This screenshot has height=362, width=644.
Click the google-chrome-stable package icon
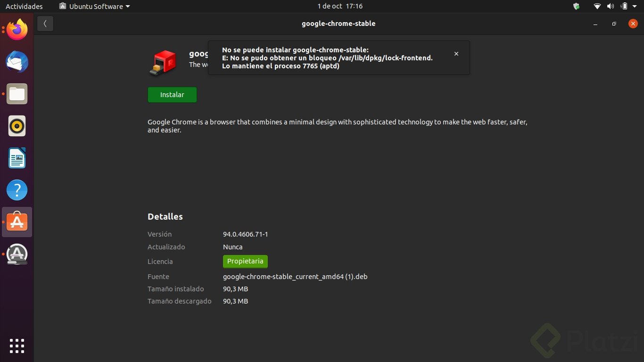tap(163, 63)
